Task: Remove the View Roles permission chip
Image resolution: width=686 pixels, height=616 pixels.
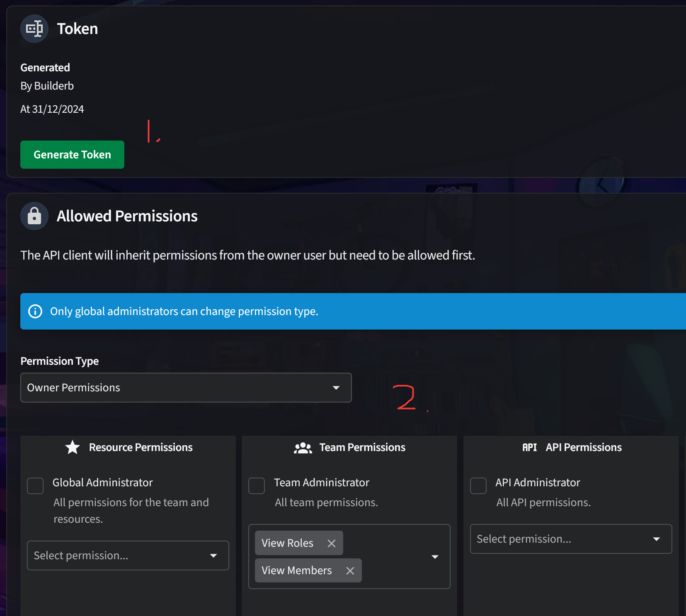Action: click(331, 543)
